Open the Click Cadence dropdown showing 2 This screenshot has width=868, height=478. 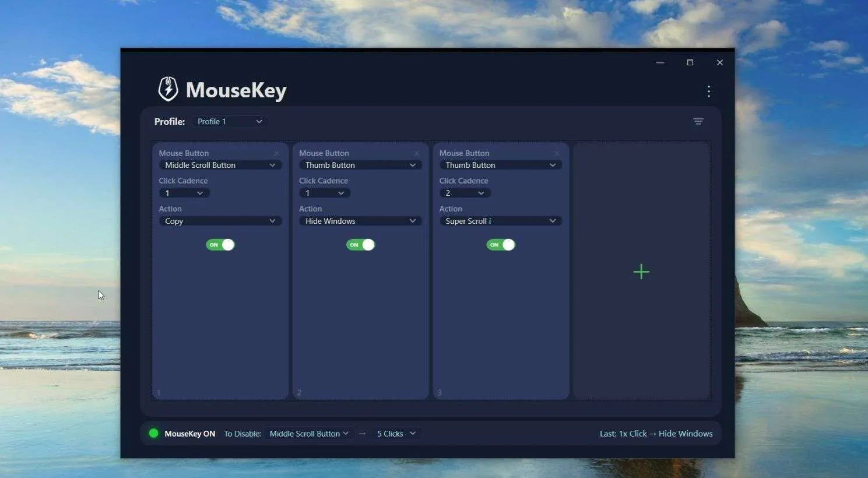[465, 193]
